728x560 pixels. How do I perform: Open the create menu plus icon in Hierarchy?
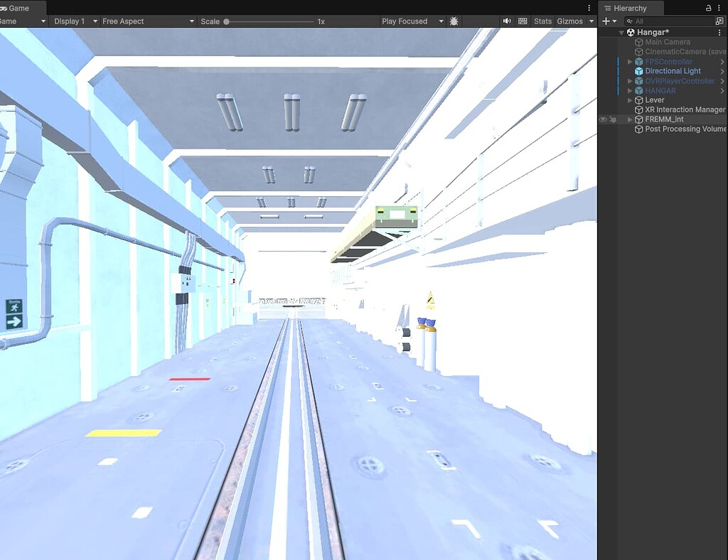pyautogui.click(x=605, y=21)
